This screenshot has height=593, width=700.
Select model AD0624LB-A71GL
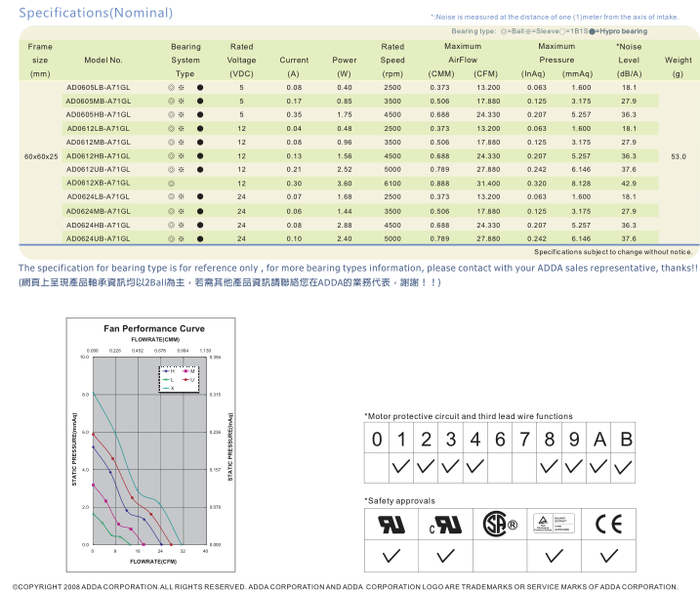99,196
